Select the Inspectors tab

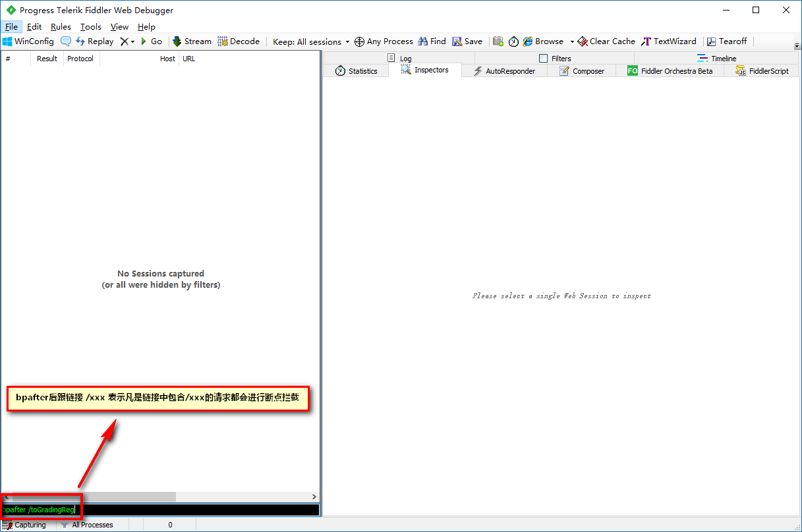click(x=425, y=70)
